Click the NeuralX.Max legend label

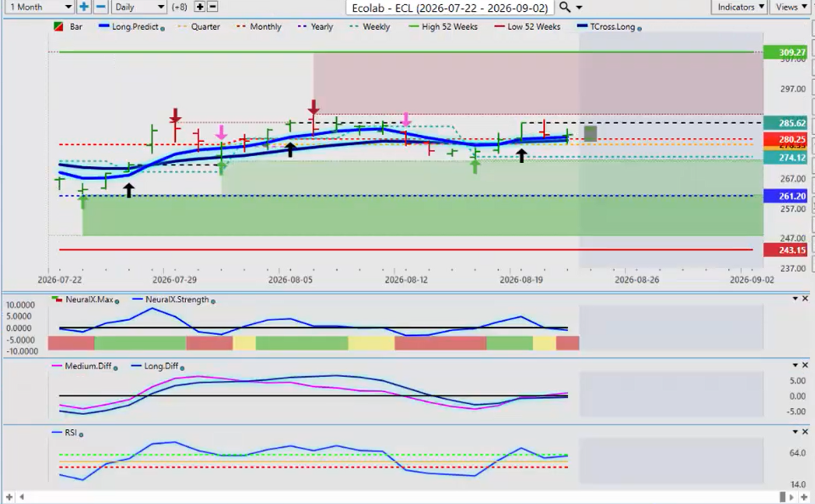[89, 300]
